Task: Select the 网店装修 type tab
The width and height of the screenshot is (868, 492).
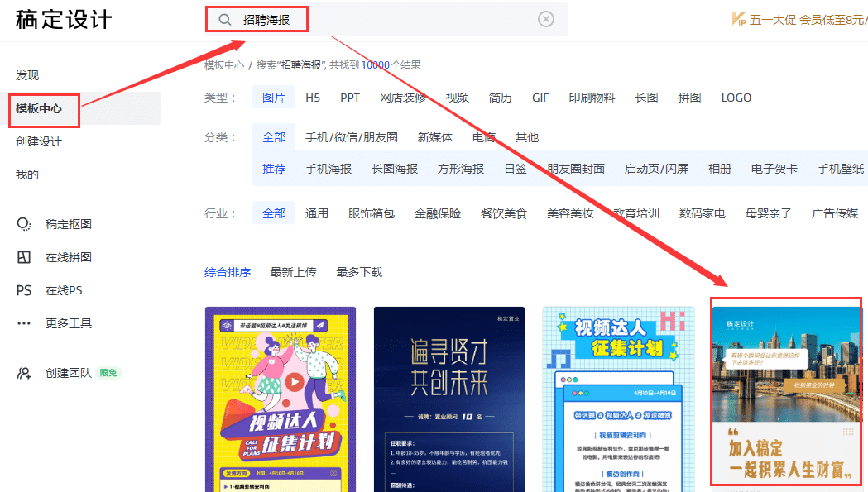Action: 403,98
